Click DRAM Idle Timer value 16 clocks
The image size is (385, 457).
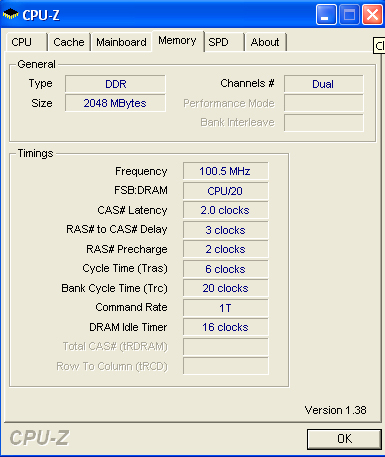[x=225, y=327]
